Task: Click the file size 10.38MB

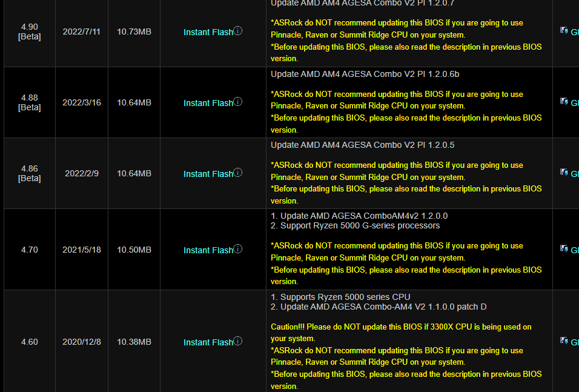Action: (x=134, y=342)
